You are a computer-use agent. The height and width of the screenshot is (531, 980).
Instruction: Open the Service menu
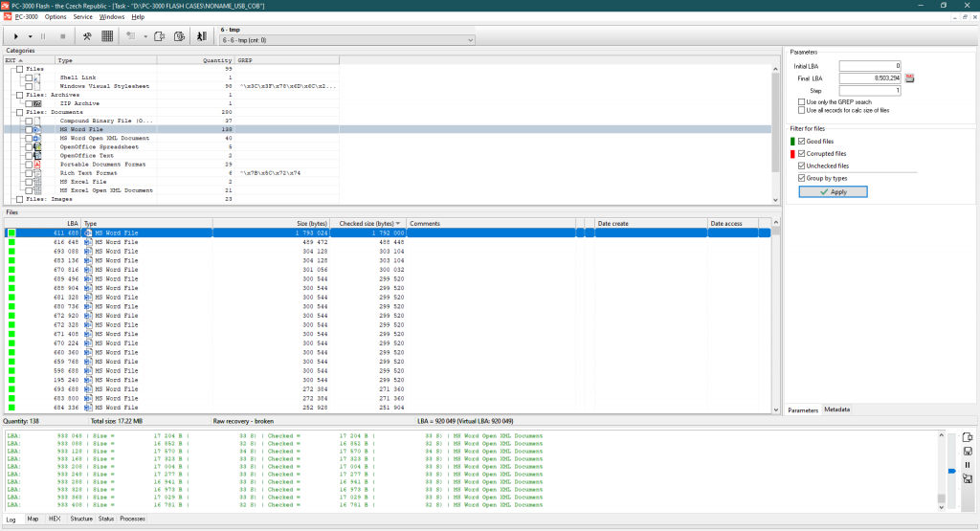(x=83, y=16)
